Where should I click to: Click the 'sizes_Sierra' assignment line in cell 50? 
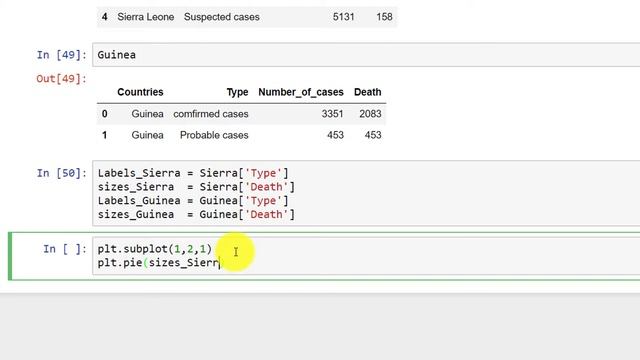click(196, 187)
